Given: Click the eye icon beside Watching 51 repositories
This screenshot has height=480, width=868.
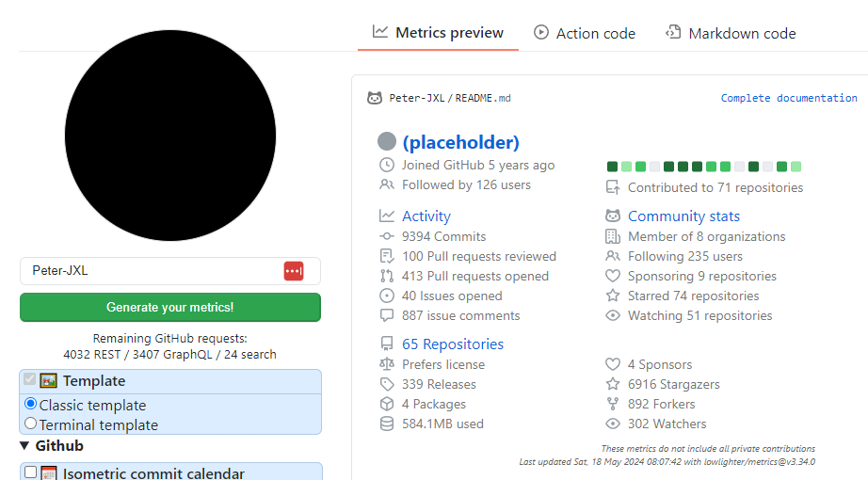Looking at the screenshot, I should pyautogui.click(x=613, y=315).
